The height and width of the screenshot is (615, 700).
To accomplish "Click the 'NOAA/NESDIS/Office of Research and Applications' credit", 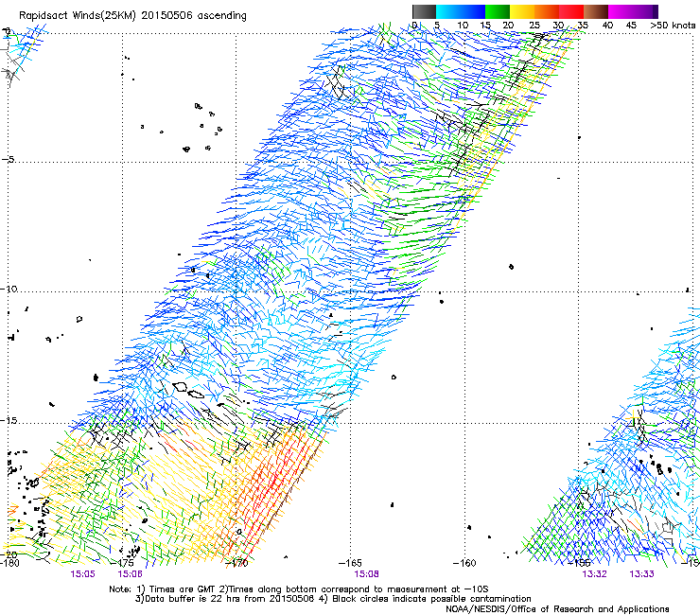I will (557, 609).
